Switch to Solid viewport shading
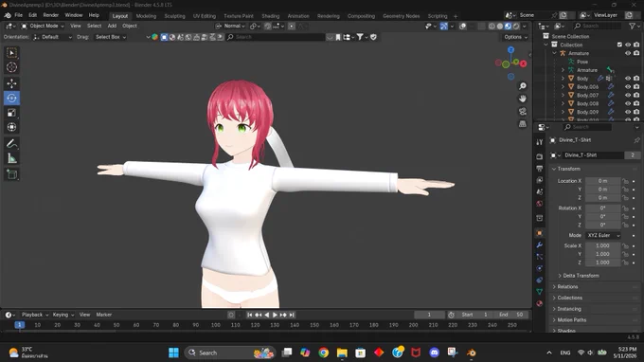Image resolution: width=644 pixels, height=362 pixels. [499, 26]
